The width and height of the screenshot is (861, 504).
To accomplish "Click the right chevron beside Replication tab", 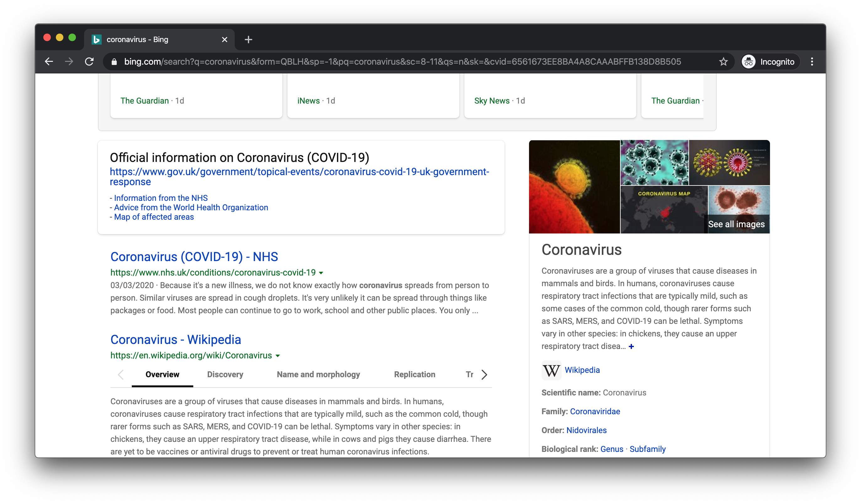I will (484, 374).
